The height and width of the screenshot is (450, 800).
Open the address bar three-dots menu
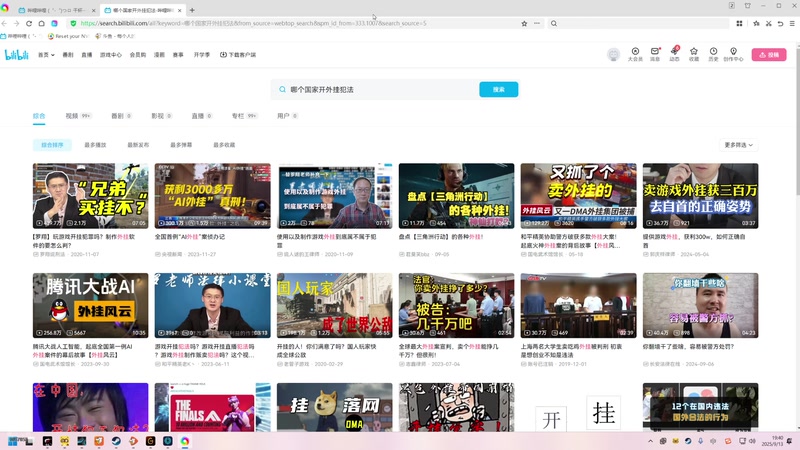(537, 23)
